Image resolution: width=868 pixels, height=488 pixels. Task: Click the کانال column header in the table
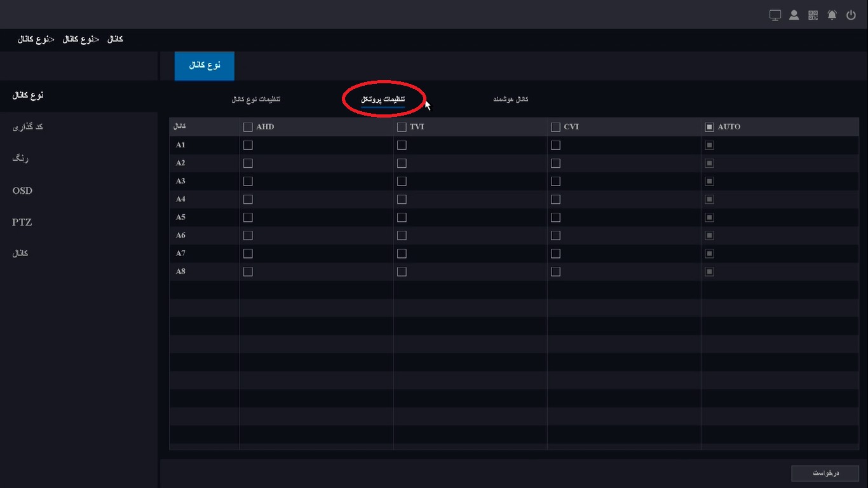(180, 126)
